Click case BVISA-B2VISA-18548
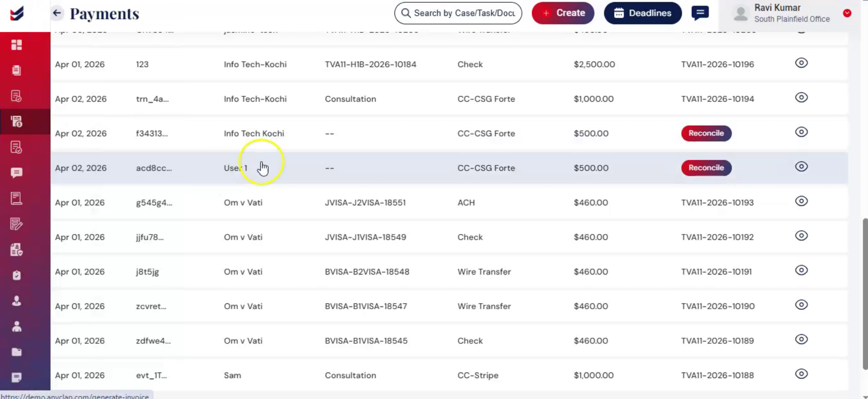This screenshot has width=868, height=399. (x=367, y=272)
